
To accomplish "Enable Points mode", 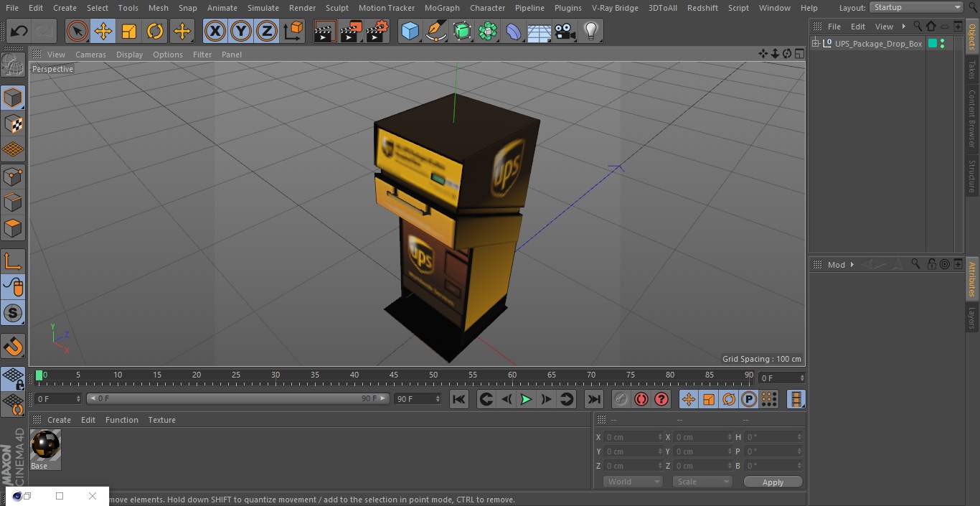I will pos(13,176).
